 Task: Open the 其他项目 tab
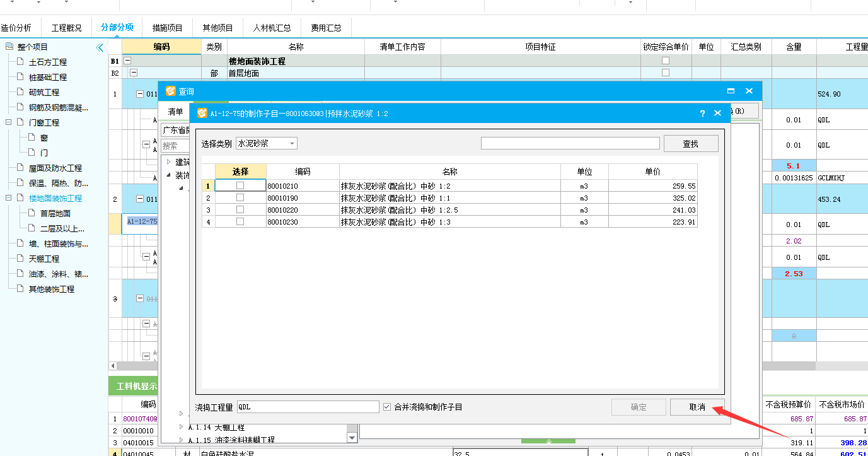[x=218, y=28]
